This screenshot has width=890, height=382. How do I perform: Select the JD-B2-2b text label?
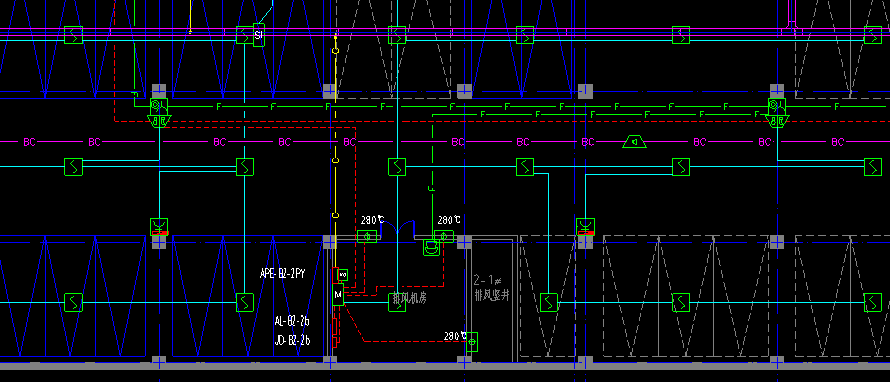pyautogui.click(x=292, y=341)
